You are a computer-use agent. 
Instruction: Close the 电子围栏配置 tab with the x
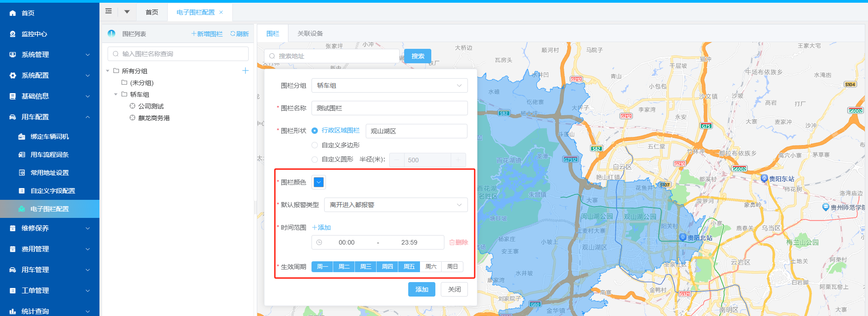pyautogui.click(x=221, y=12)
